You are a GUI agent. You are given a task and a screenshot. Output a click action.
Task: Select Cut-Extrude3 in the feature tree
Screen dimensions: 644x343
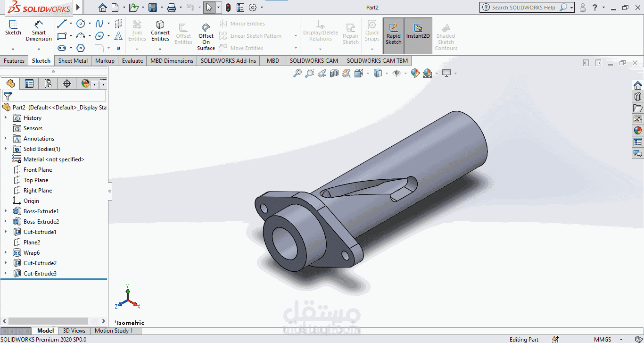pyautogui.click(x=40, y=273)
